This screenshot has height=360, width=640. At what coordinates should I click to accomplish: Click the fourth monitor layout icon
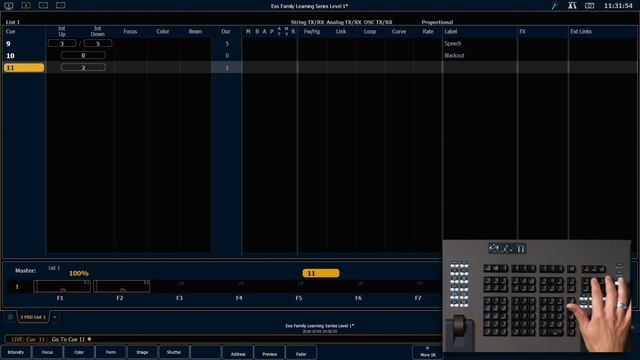pyautogui.click(x=61, y=6)
